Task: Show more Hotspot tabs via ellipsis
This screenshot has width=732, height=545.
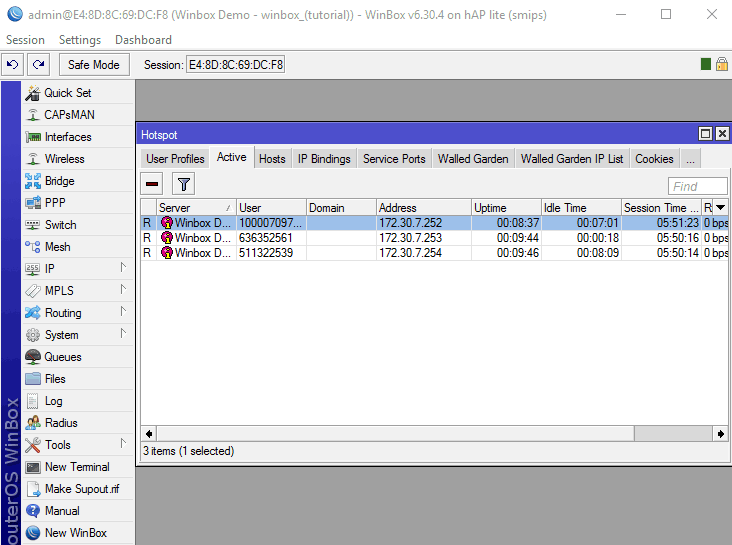Action: (x=690, y=159)
